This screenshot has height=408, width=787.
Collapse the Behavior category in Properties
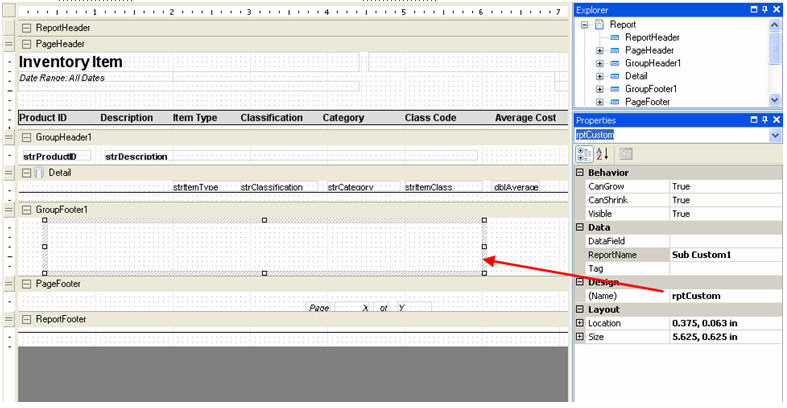coord(581,173)
